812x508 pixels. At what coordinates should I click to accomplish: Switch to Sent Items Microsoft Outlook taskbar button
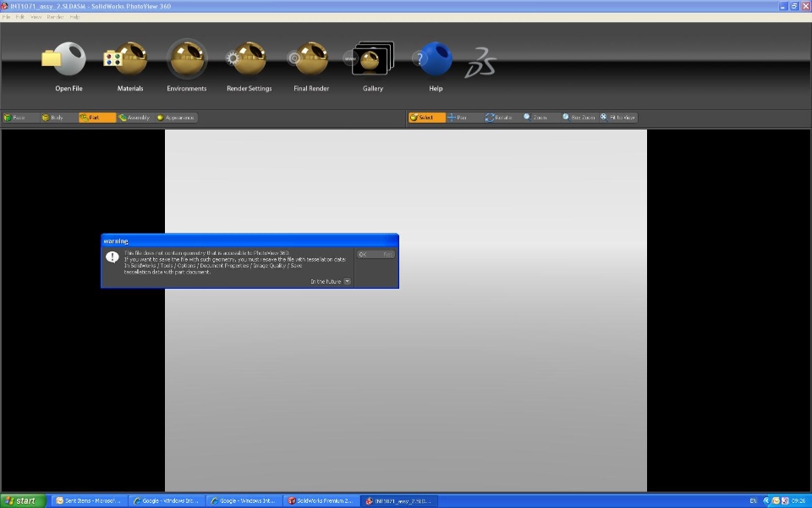[89, 500]
